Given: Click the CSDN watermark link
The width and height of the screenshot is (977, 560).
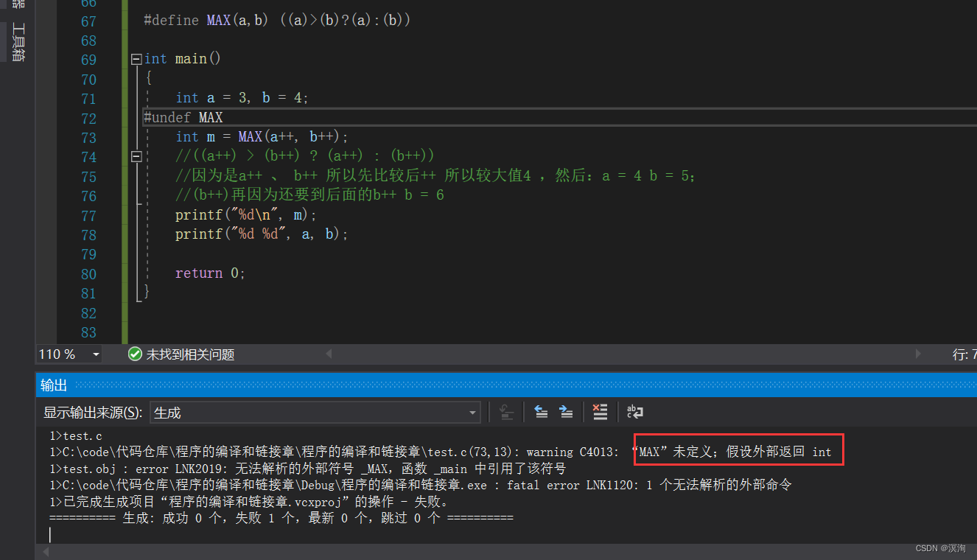Looking at the screenshot, I should pos(939,547).
